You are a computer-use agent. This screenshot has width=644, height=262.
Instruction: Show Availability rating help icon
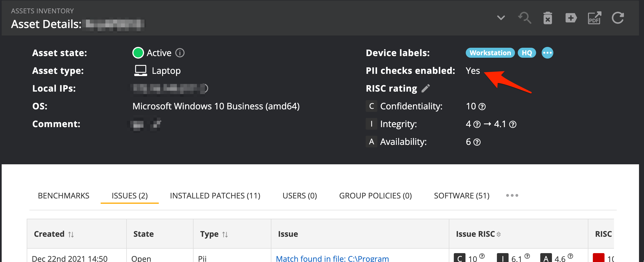click(x=477, y=142)
